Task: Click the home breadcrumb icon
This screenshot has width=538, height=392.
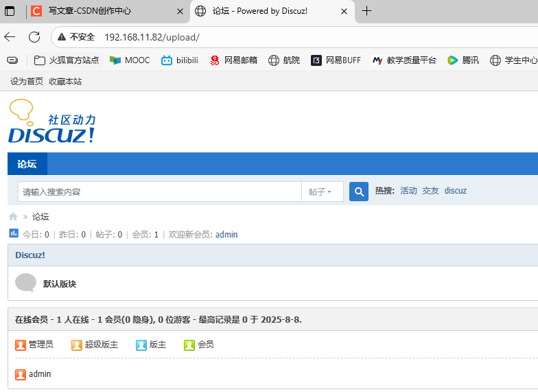Action: [x=13, y=217]
